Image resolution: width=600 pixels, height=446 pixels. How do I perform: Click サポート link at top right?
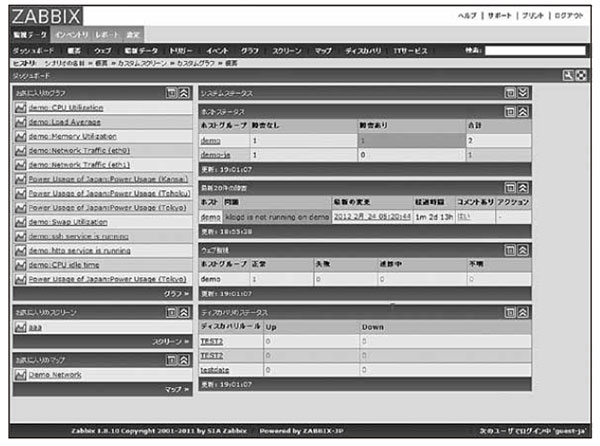click(499, 16)
